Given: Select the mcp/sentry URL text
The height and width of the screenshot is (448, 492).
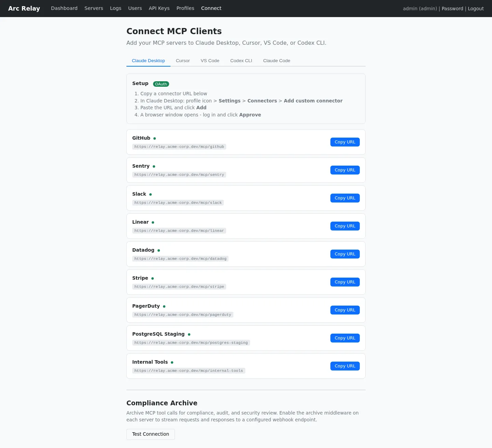Looking at the screenshot, I should coord(179,174).
